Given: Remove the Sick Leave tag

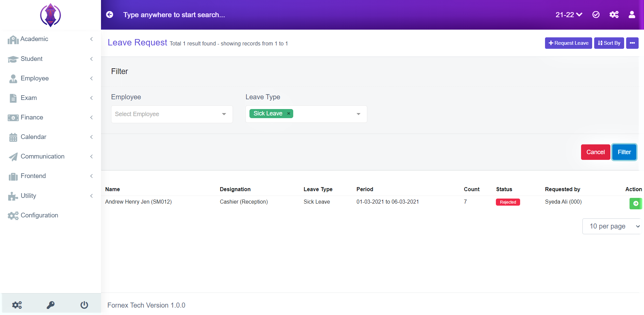Looking at the screenshot, I should (x=289, y=114).
